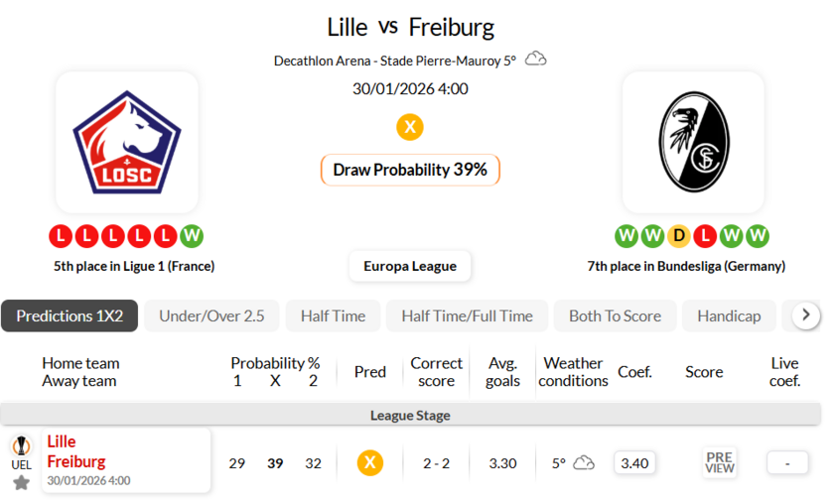
Task: Click the Freiburg club crest
Action: tap(693, 142)
